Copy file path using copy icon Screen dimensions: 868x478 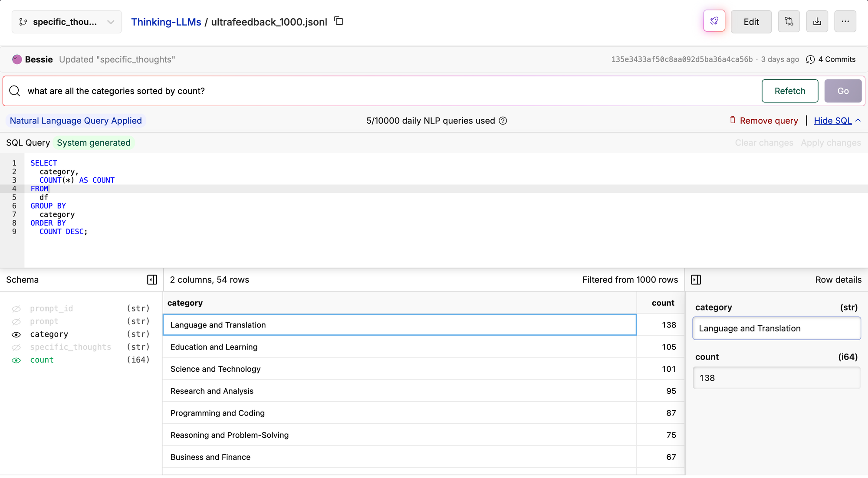(339, 21)
